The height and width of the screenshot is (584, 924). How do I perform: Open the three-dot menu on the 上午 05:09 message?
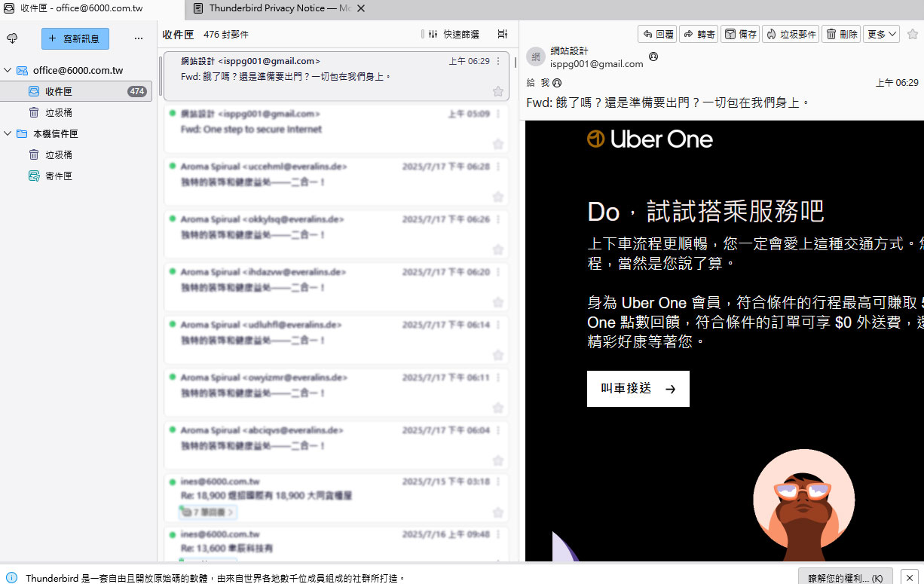tap(498, 114)
